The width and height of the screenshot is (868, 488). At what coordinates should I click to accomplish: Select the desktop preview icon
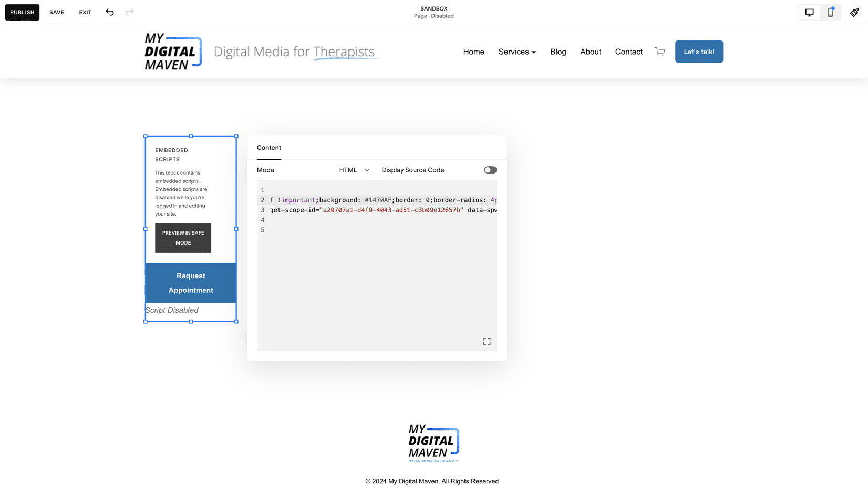[809, 12]
